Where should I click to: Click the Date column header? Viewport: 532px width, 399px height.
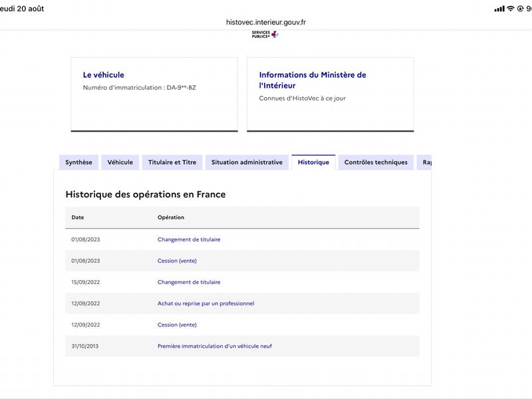tap(77, 217)
